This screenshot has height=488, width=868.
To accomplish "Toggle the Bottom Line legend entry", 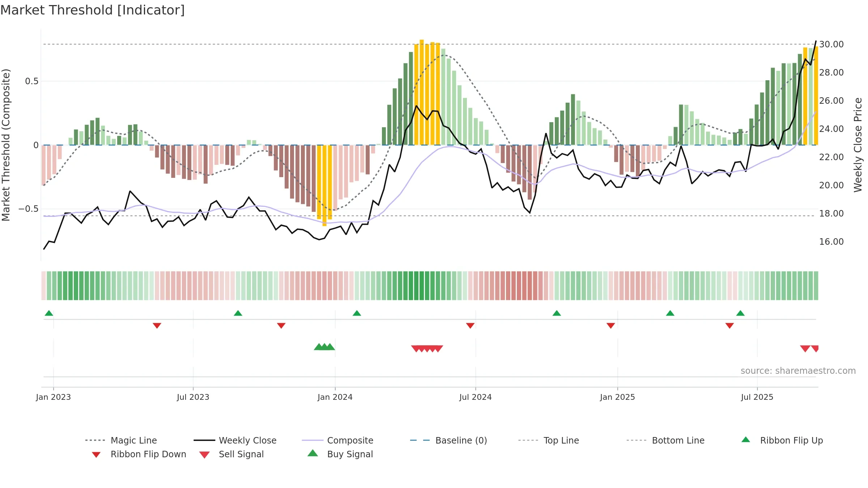I will click(x=665, y=440).
